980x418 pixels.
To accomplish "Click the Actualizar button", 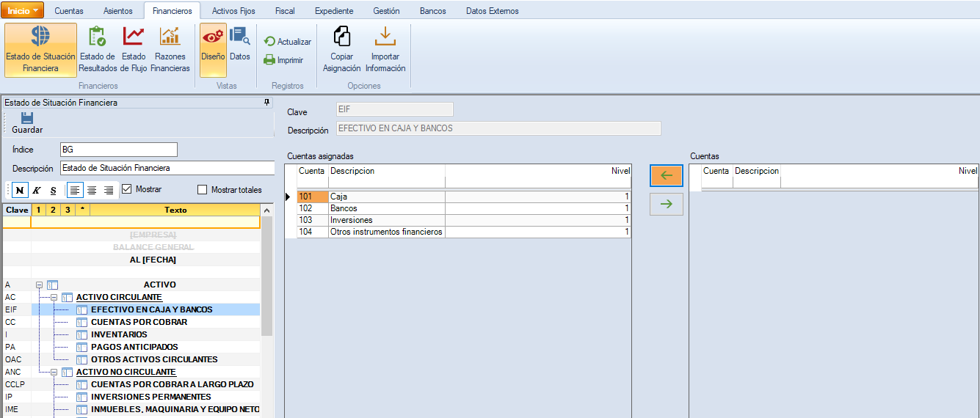I will click(x=288, y=42).
